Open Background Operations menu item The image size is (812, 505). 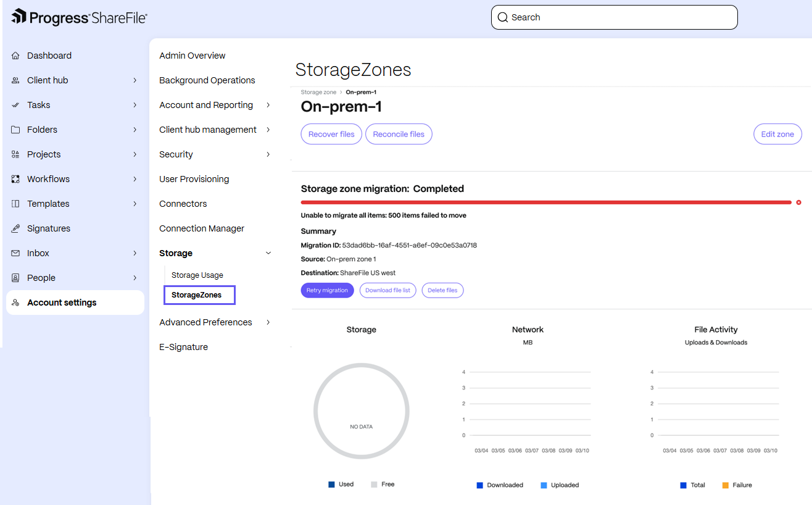coord(207,80)
